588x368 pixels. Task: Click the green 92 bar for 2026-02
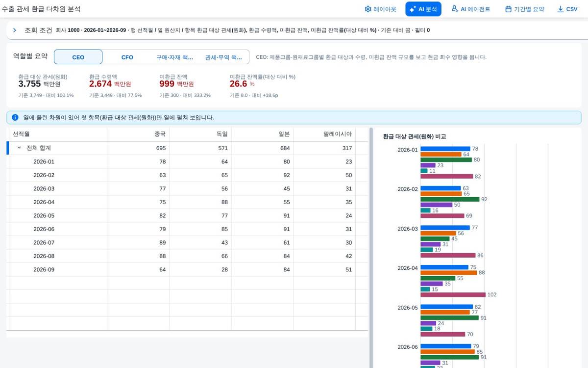(x=450, y=199)
